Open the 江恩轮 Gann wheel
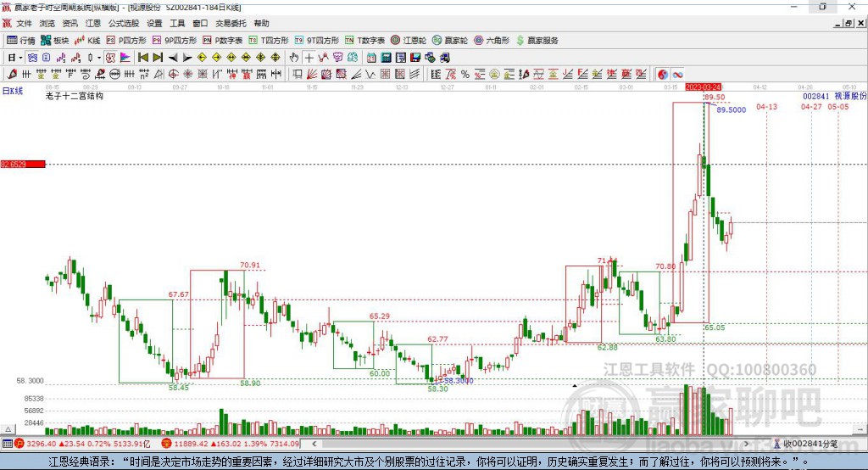868x470 pixels. click(x=409, y=41)
